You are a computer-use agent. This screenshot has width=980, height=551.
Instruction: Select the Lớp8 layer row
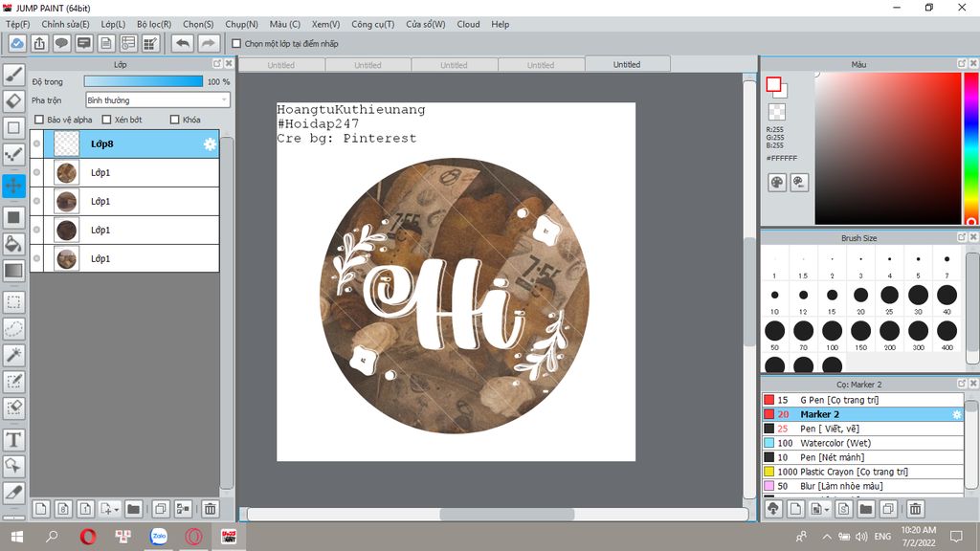pos(124,143)
